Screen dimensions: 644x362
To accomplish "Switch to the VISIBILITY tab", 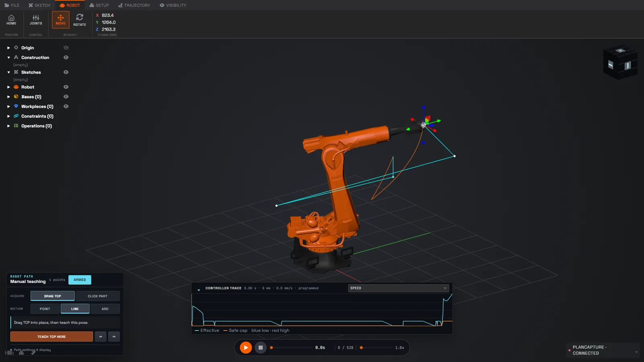I will tap(173, 5).
